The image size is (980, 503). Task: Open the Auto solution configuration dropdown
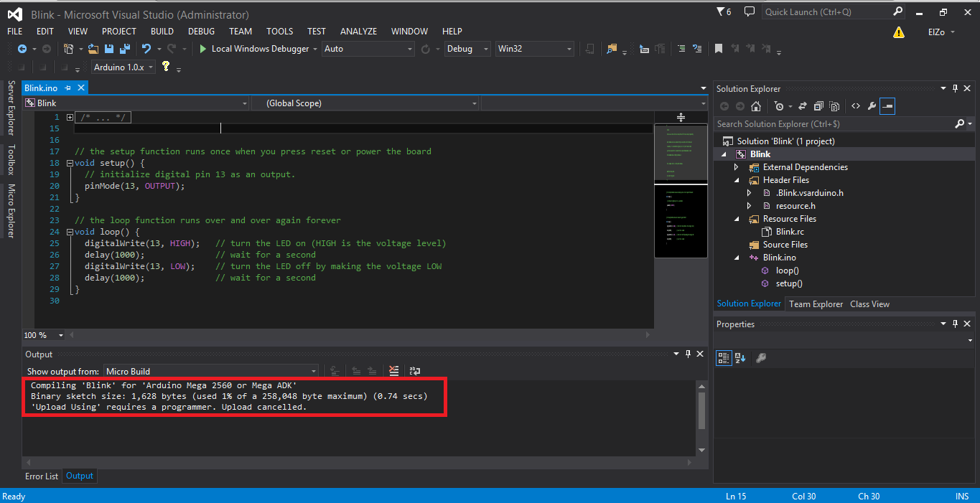coord(368,49)
